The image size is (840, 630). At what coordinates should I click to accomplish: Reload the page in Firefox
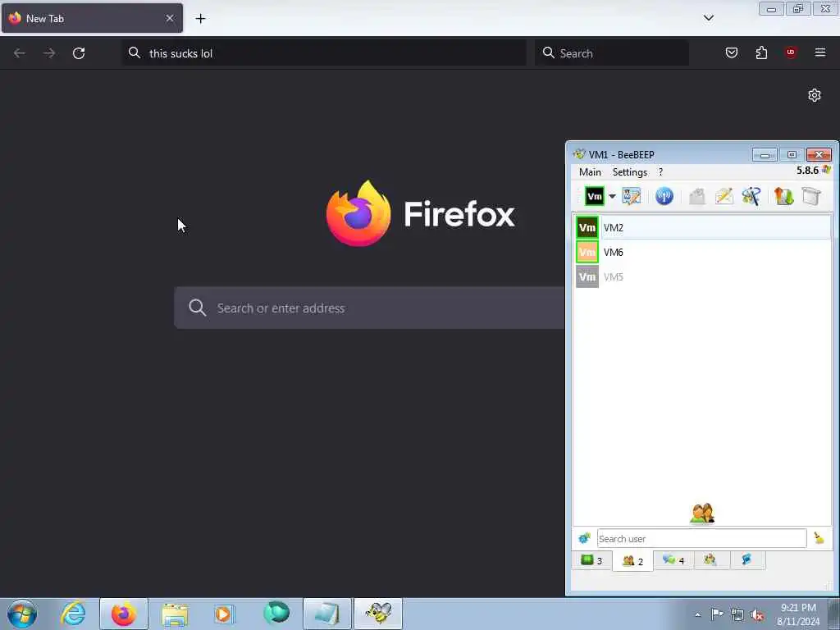pos(79,53)
